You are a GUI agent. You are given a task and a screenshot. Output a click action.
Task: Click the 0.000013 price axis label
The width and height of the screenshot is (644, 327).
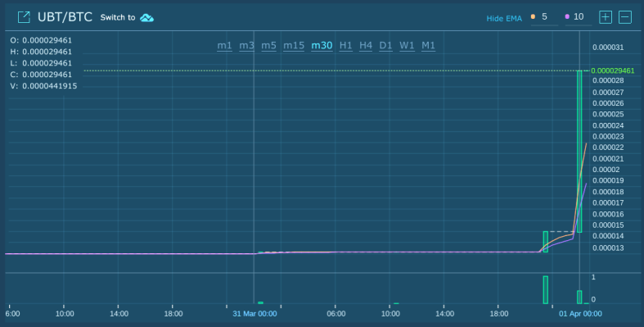[608, 248]
